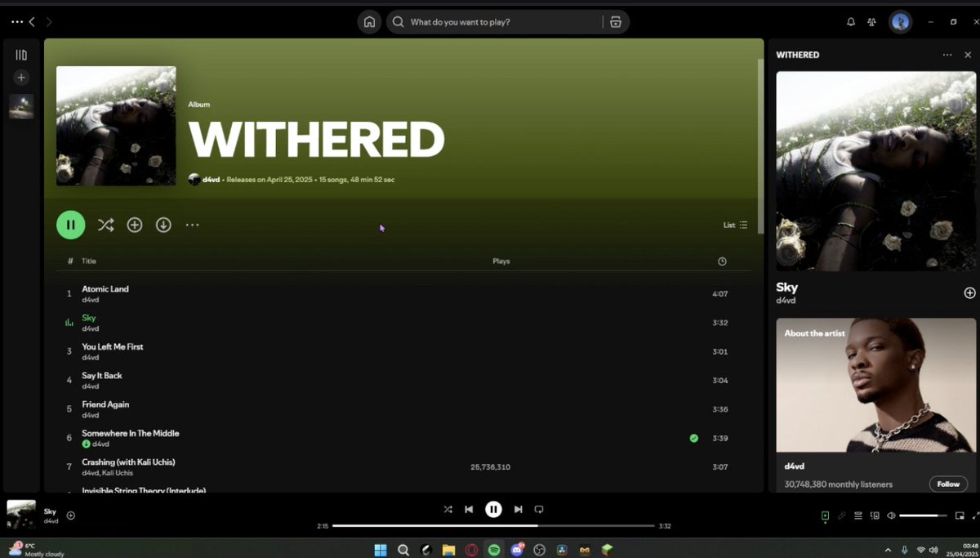Viewport: 980px width, 558px height.
Task: Open Discord from the taskbar
Action: click(x=516, y=550)
